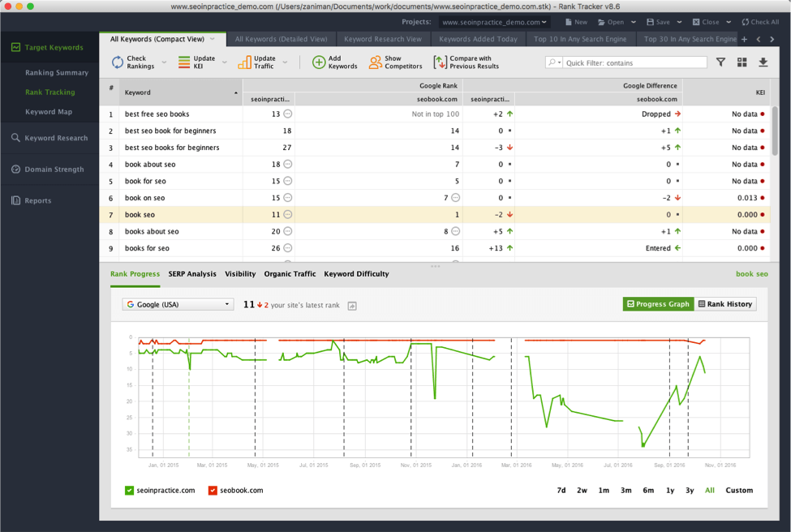Image resolution: width=791 pixels, height=532 pixels.
Task: Click the Update Traffic icon
Action: [244, 62]
